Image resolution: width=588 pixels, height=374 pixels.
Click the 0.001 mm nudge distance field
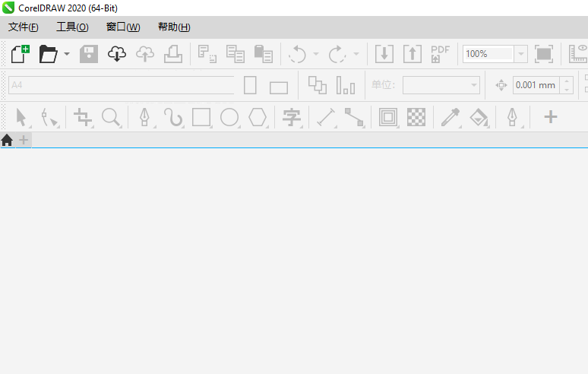click(x=536, y=85)
